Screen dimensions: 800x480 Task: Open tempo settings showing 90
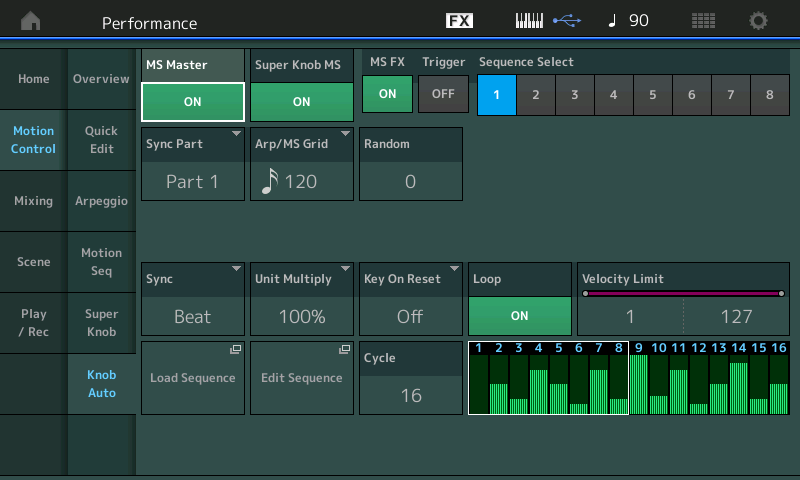pyautogui.click(x=628, y=21)
